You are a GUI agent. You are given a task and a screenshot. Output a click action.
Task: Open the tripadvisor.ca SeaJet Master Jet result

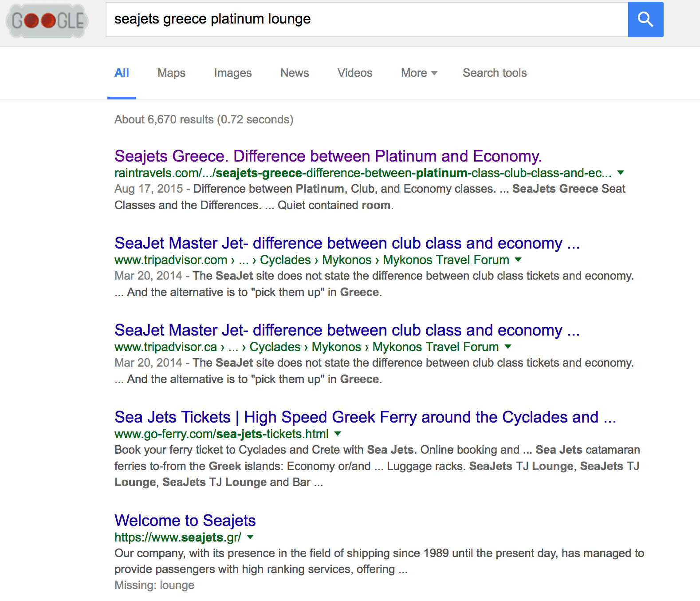[x=347, y=330]
